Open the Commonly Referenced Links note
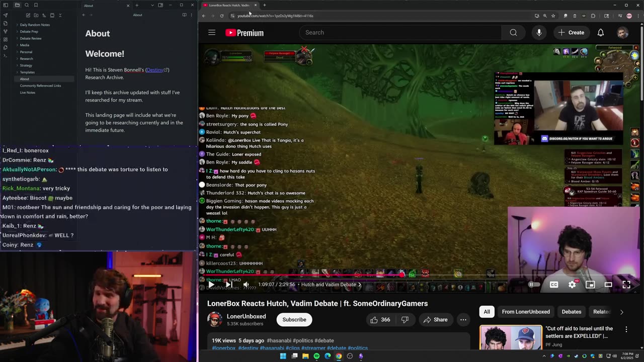This screenshot has height=362, width=644. (x=40, y=85)
